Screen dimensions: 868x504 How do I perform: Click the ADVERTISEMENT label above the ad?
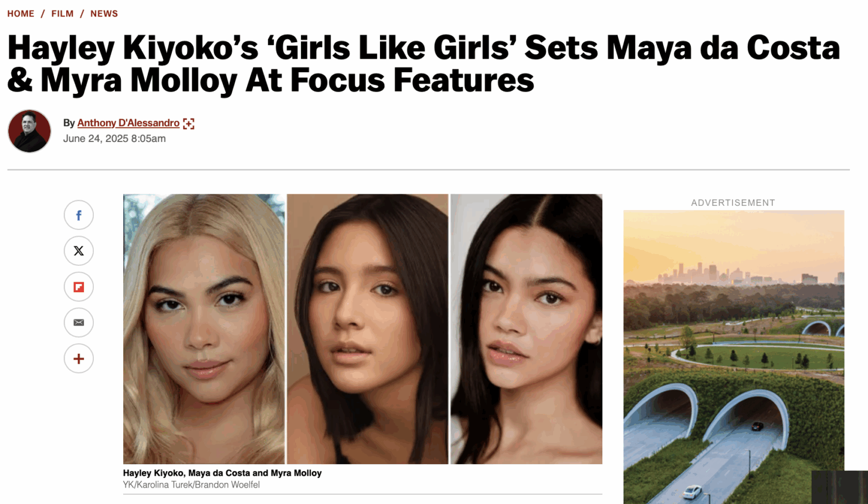(733, 202)
